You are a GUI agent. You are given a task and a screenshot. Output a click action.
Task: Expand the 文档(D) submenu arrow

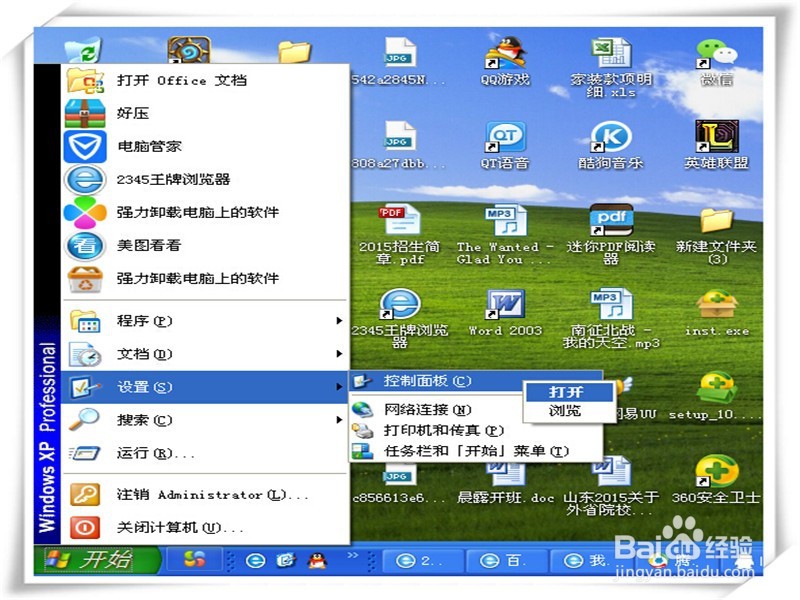339,354
